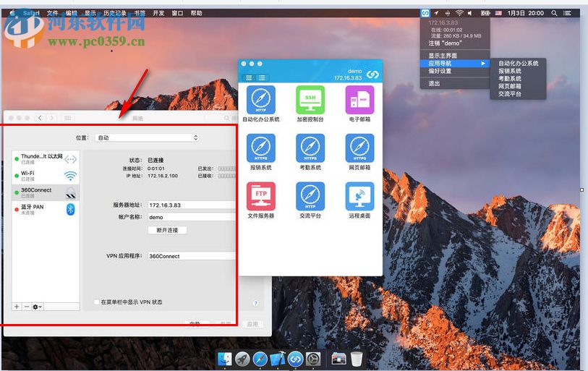588x371 pixels.
Task: Open the 交流平台 HTTP icon in app grid
Action: (x=310, y=196)
